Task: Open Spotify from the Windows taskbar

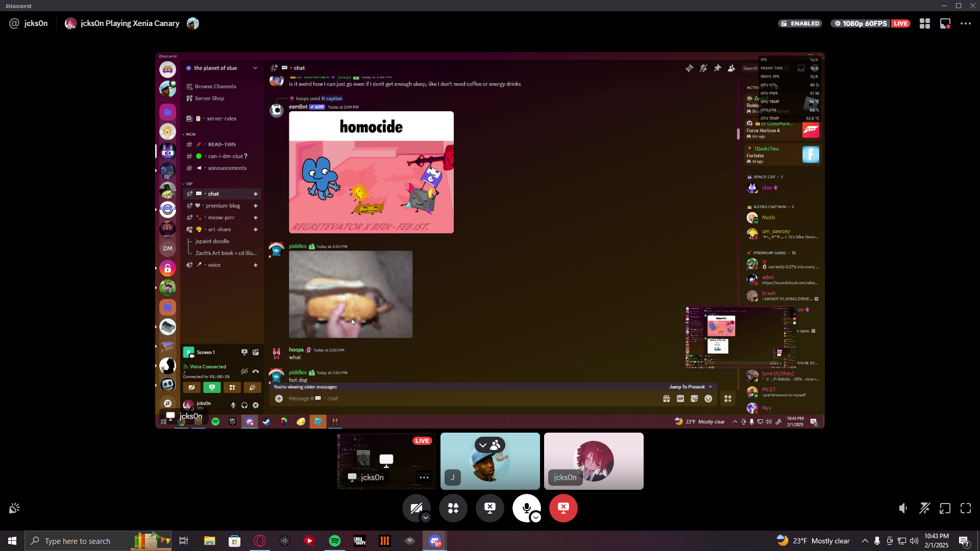Action: click(335, 541)
